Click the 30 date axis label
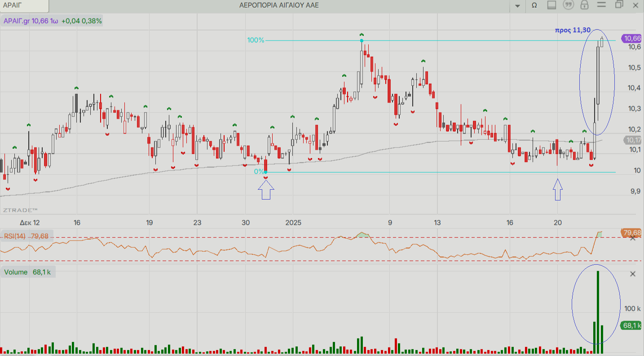644x356 pixels. click(245, 222)
